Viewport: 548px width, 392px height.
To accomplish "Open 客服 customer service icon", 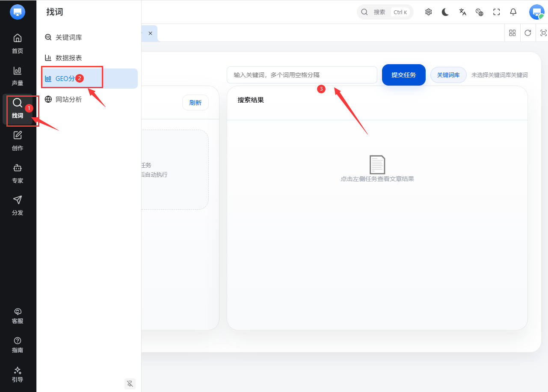I will point(18,316).
